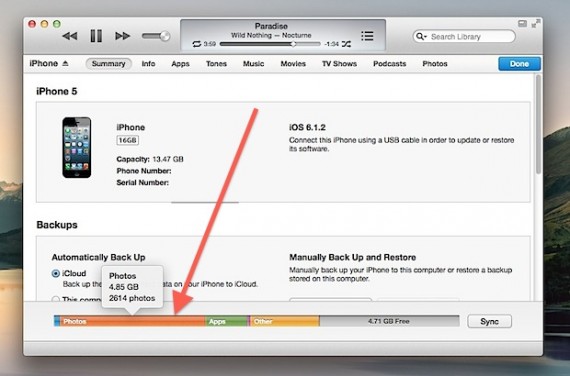Click the elapsed time 3:59 display
Viewport: 570px width, 376px height.
pyautogui.click(x=210, y=44)
